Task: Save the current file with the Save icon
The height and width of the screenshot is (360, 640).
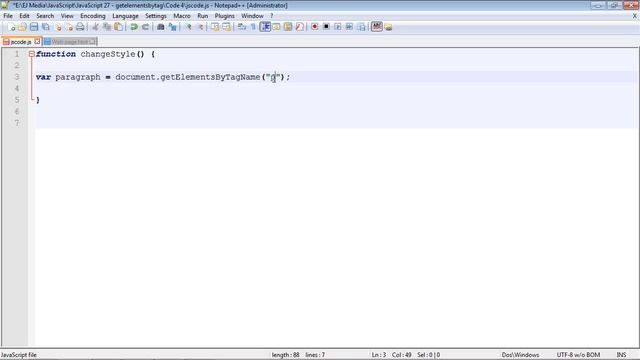Action: click(x=34, y=27)
